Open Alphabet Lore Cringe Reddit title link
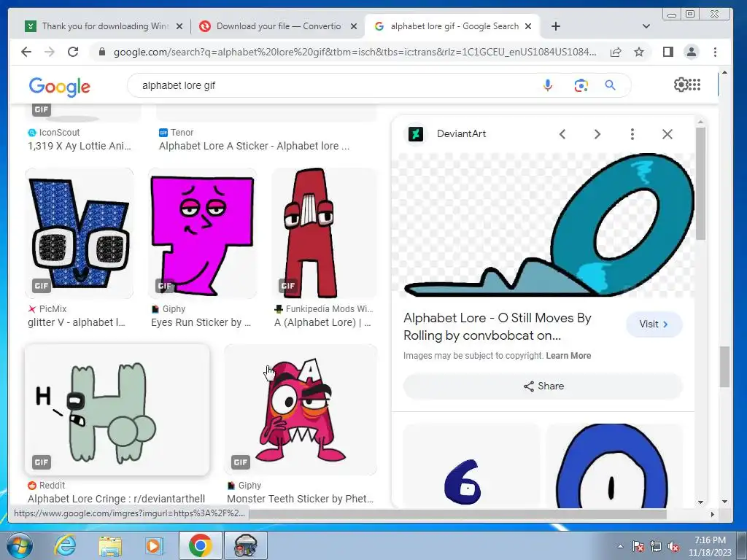The height and width of the screenshot is (560, 747). coord(116,499)
